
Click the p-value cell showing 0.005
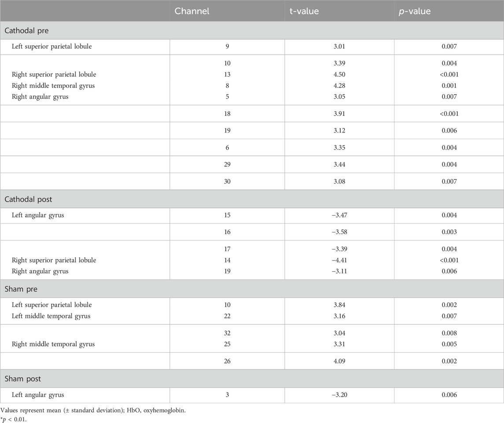[x=449, y=344]
